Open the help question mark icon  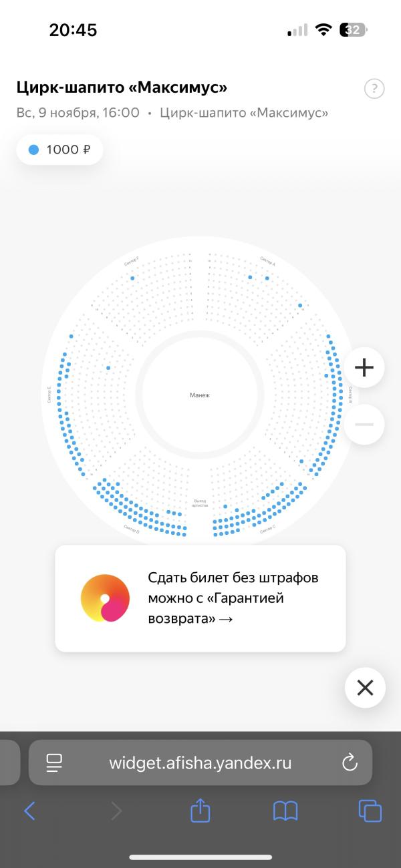pyautogui.click(x=374, y=89)
